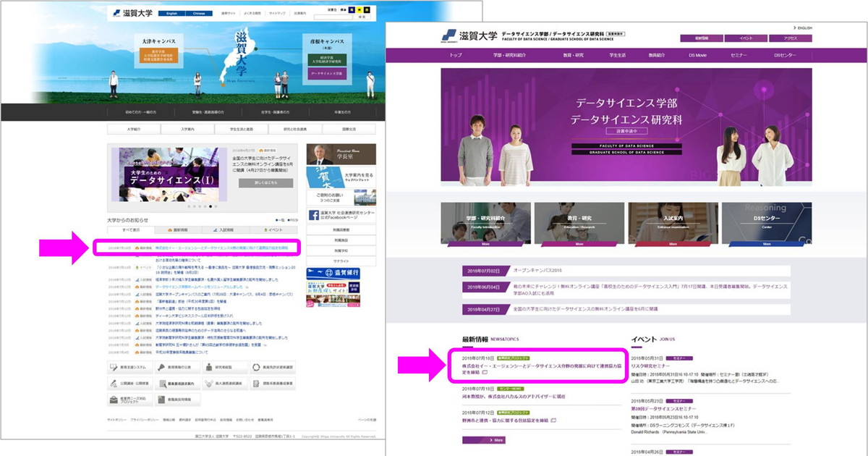Image resolution: width=868 pixels, height=456 pixels.
Task: Click the purple Data Science button under Hikone campus
Action: point(326,74)
